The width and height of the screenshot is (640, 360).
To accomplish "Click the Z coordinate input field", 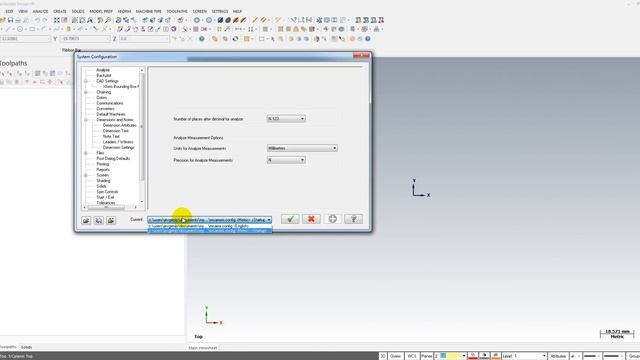I will tap(144, 39).
